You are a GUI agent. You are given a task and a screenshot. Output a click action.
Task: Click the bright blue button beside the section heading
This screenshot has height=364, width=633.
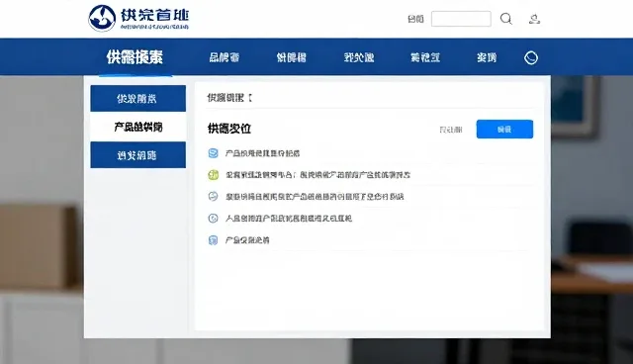point(504,130)
